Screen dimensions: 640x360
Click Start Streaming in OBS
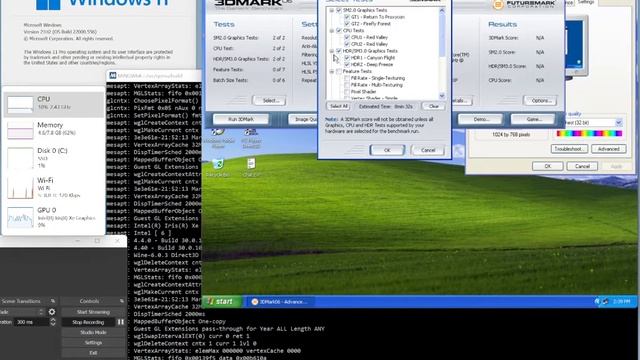[x=93, y=312]
